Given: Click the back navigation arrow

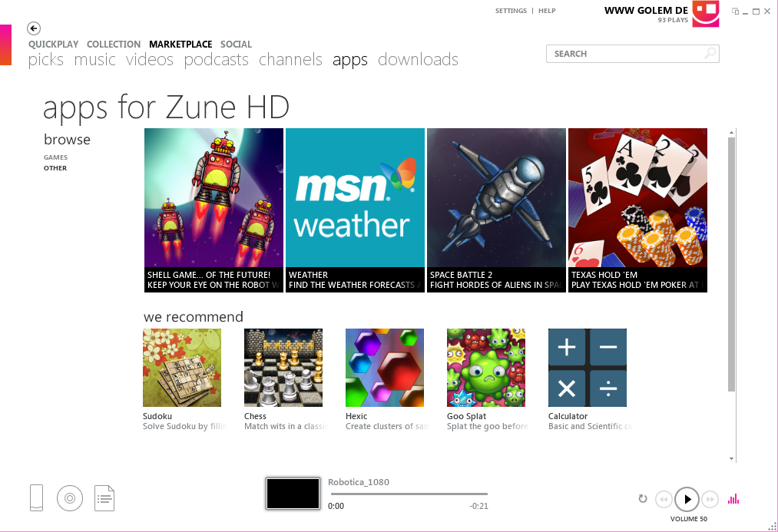Looking at the screenshot, I should 33,28.
